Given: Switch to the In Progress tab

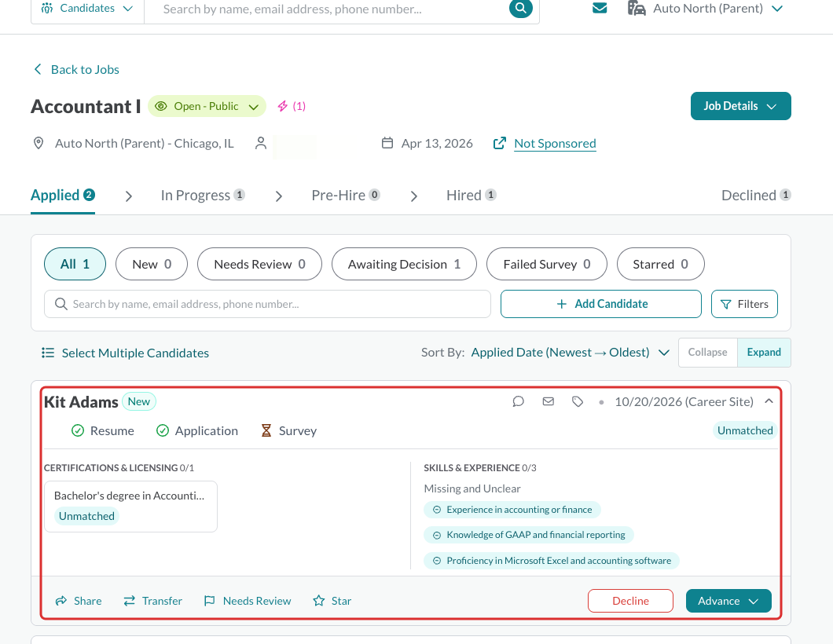Looking at the screenshot, I should (x=203, y=196).
